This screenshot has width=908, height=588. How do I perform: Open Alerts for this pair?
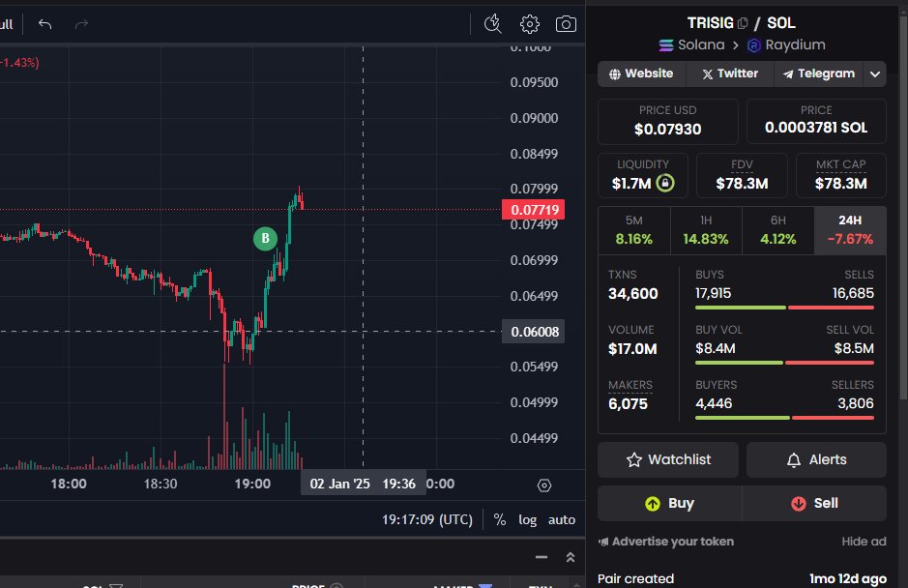[816, 460]
